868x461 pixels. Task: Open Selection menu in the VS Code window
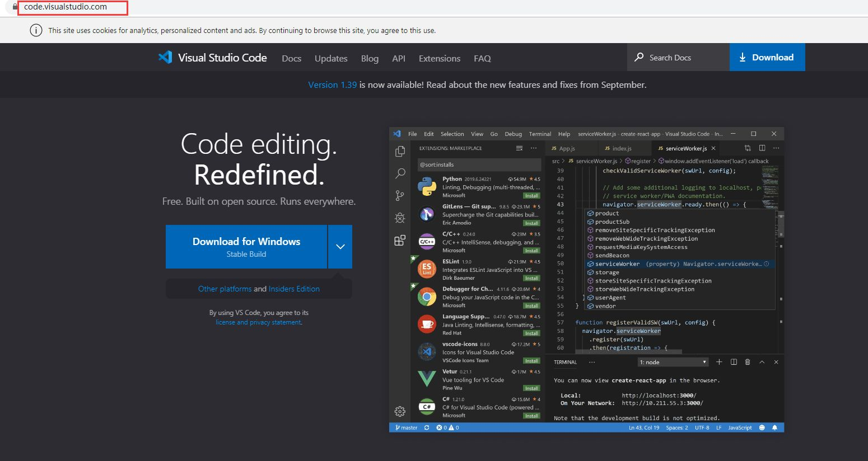click(x=452, y=134)
